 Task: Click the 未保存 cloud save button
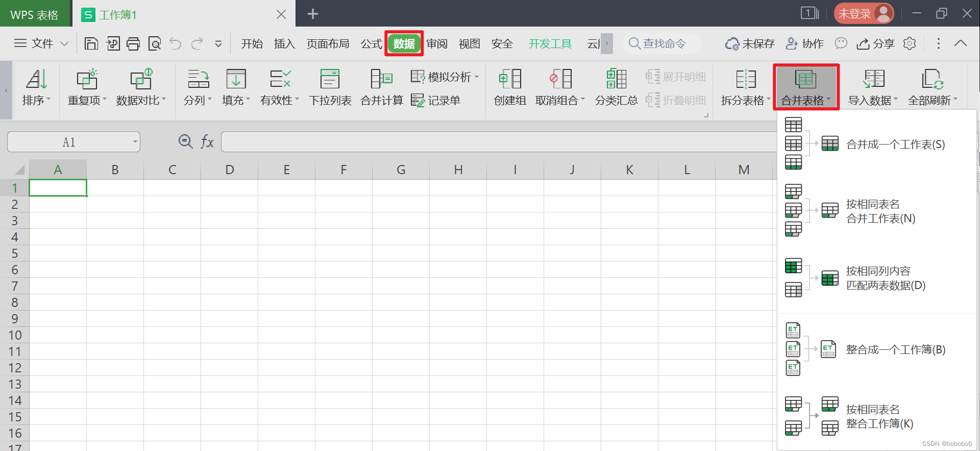click(750, 43)
